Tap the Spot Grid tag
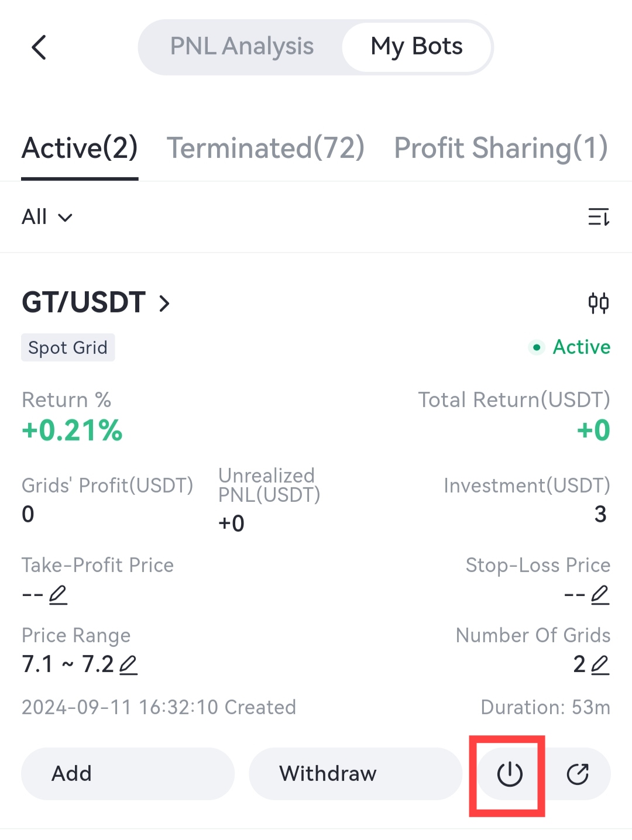This screenshot has width=632, height=840. coord(68,347)
